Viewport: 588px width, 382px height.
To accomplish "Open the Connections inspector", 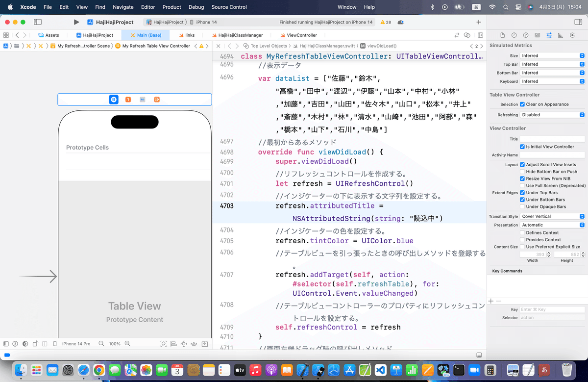I will click(x=572, y=35).
